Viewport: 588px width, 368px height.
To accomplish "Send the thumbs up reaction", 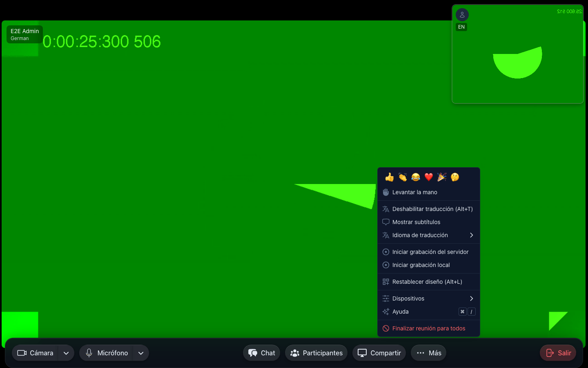I will pos(390,177).
